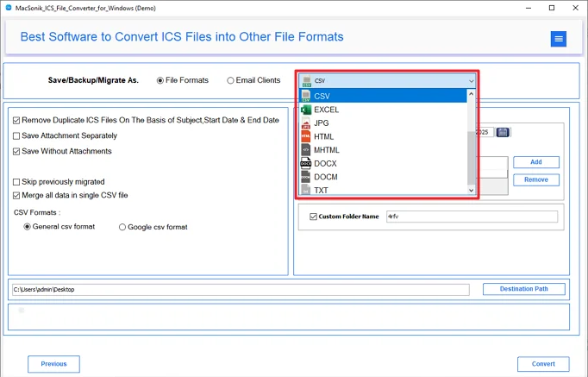Collapse the file format dropdown arrow
Screen dimensions: 588x377
[471, 80]
